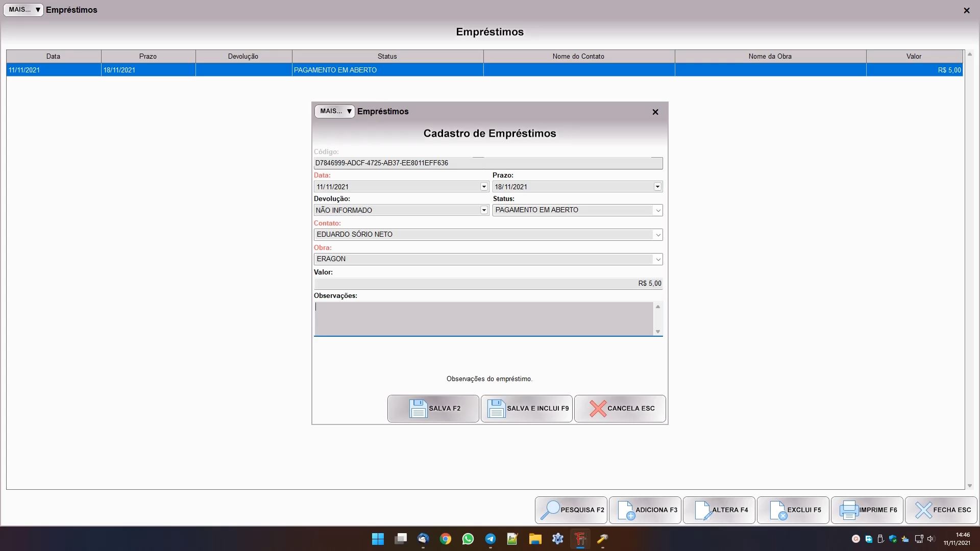Click the Salva F2 floppy disk icon
Viewport: 980px width, 551px height.
418,409
